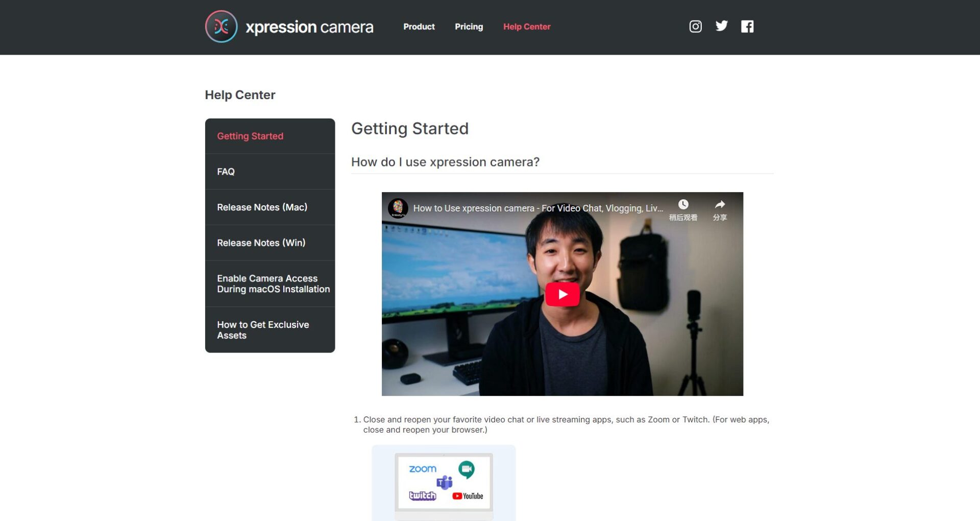
Task: Open Release Notes (Win) in the sidebar
Action: (261, 243)
